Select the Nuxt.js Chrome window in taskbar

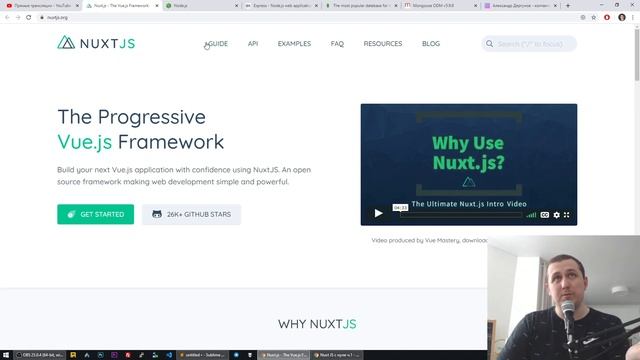point(284,355)
